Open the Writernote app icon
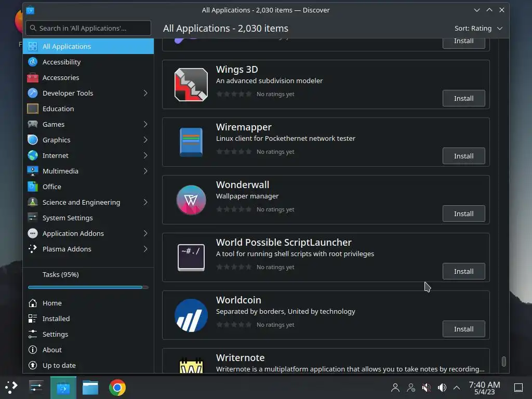Viewport: 532px width, 399px height. [191, 365]
